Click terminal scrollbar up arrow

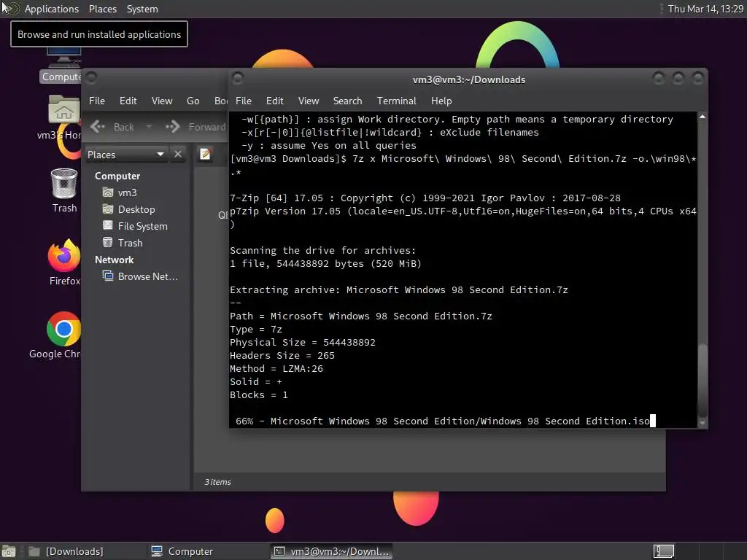703,117
